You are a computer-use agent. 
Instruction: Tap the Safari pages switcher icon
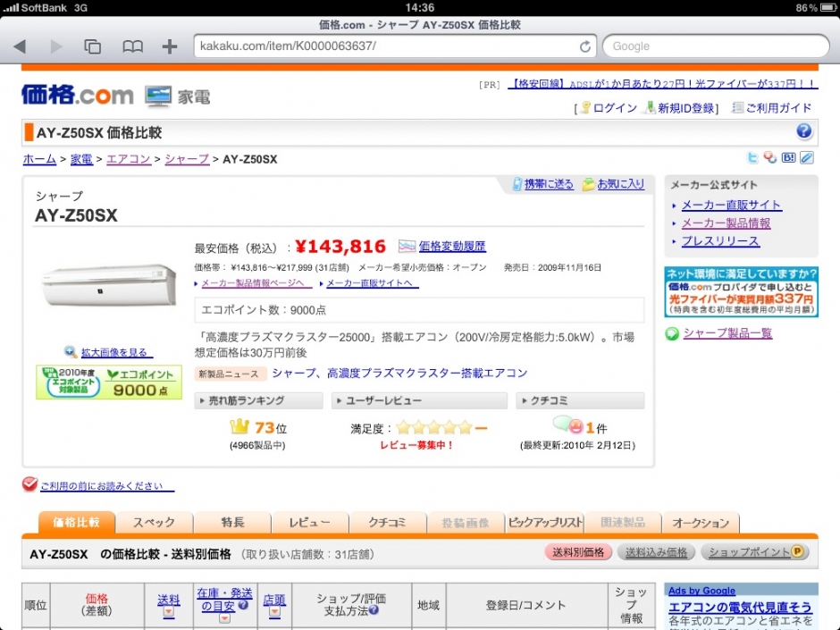tap(93, 46)
